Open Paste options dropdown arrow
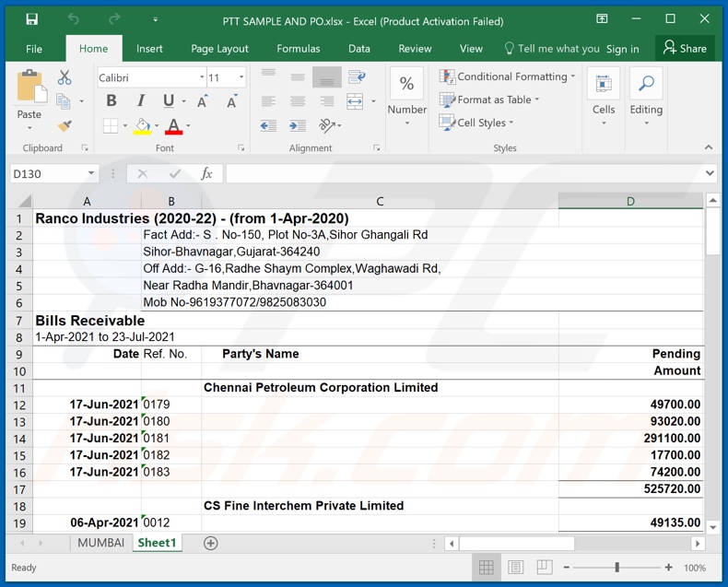 click(x=29, y=127)
